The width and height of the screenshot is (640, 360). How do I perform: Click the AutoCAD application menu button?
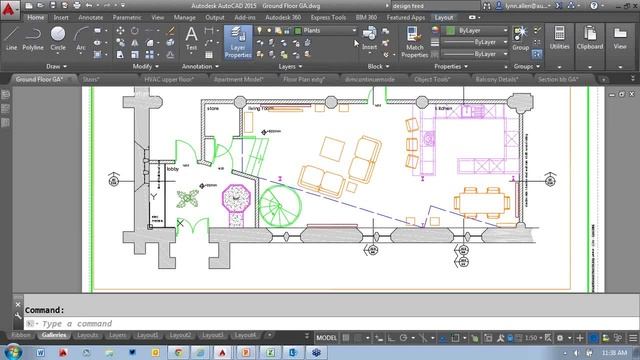point(9,10)
